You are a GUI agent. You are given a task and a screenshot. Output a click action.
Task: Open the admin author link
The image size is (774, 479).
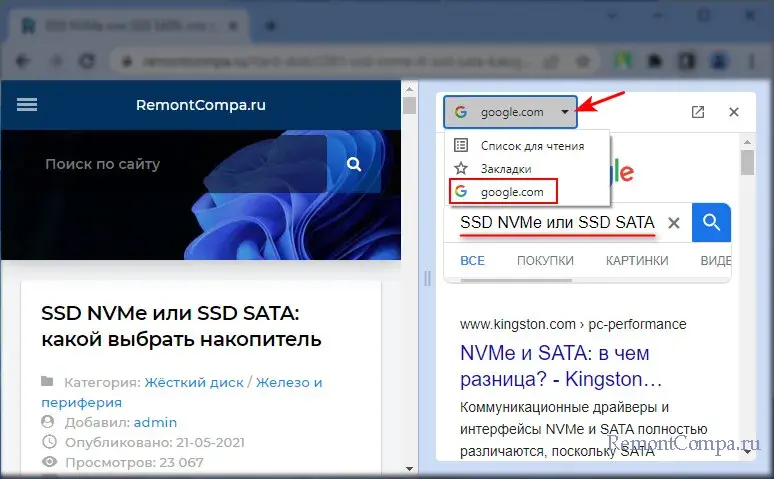click(x=155, y=422)
